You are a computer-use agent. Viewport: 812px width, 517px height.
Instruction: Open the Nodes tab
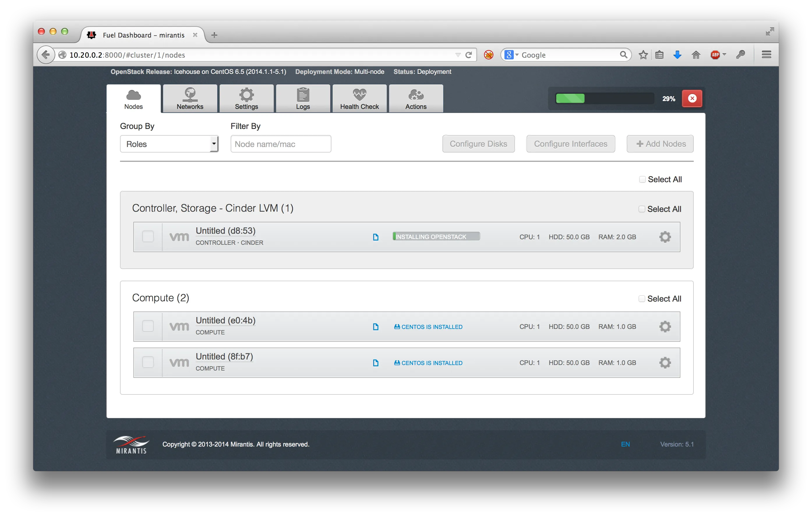point(133,98)
